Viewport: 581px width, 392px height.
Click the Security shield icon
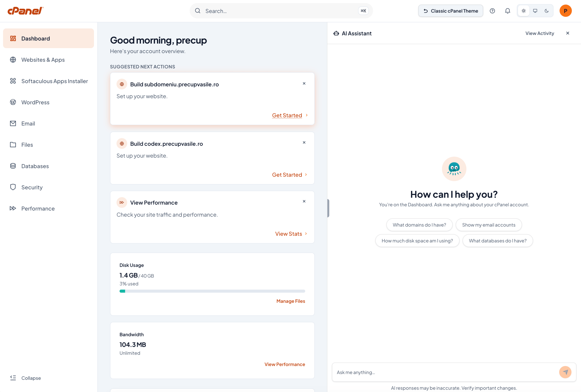tap(13, 187)
